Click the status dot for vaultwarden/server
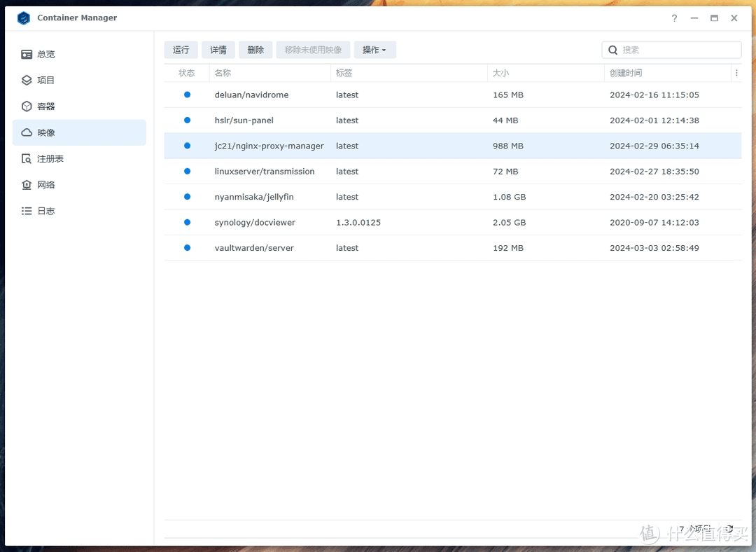756x552 pixels. point(187,247)
